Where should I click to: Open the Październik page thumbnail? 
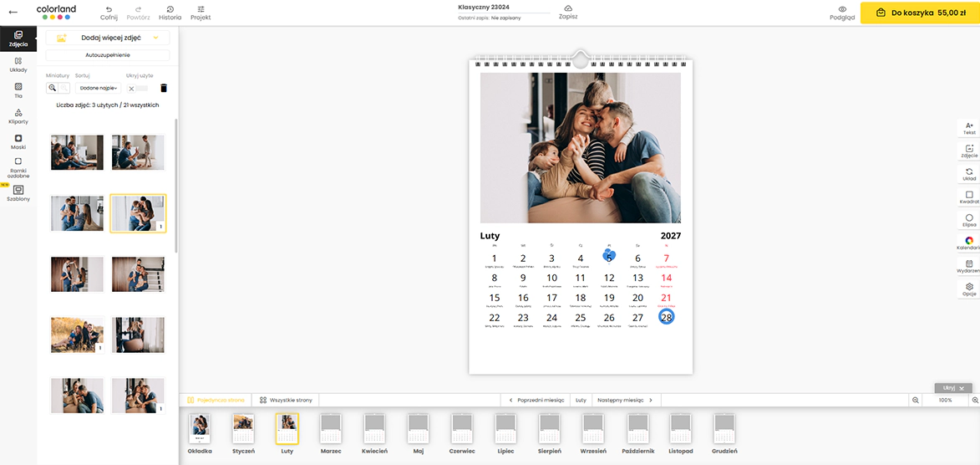tap(637, 429)
